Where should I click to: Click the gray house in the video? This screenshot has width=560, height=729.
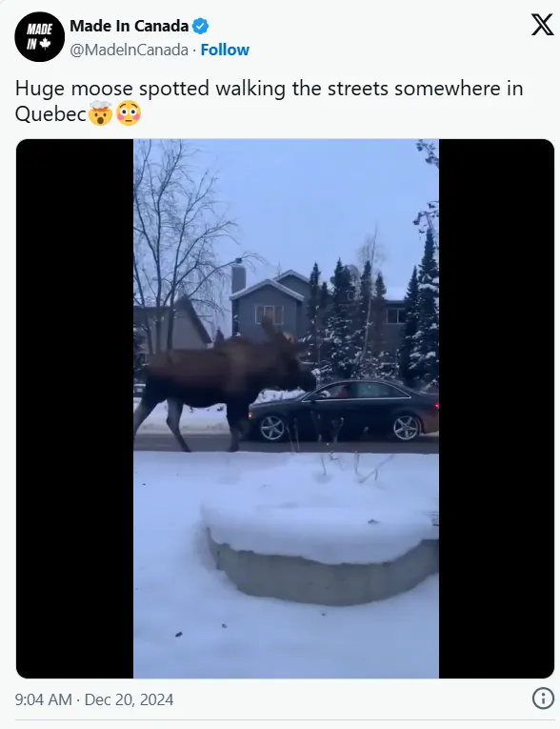coord(270,305)
